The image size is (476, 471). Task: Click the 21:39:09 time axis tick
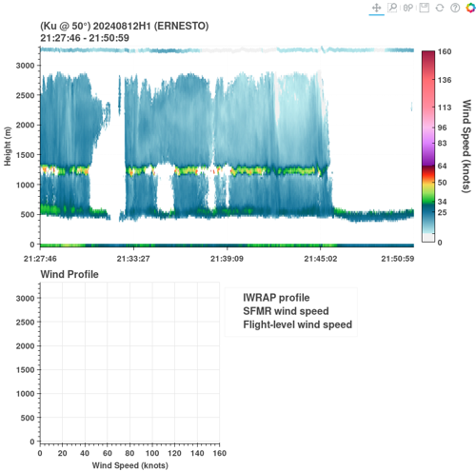(x=227, y=259)
